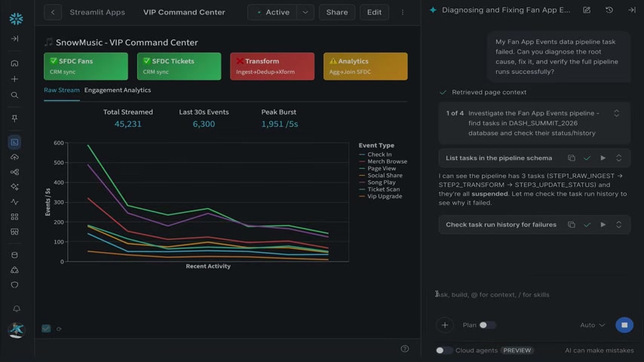Toggle the checkbox at bottom left
Viewport: 644px width, 362px height.
[46, 328]
